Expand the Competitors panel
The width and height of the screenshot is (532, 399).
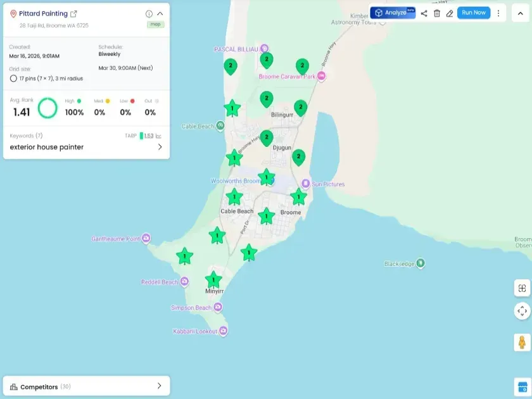pyautogui.click(x=159, y=386)
